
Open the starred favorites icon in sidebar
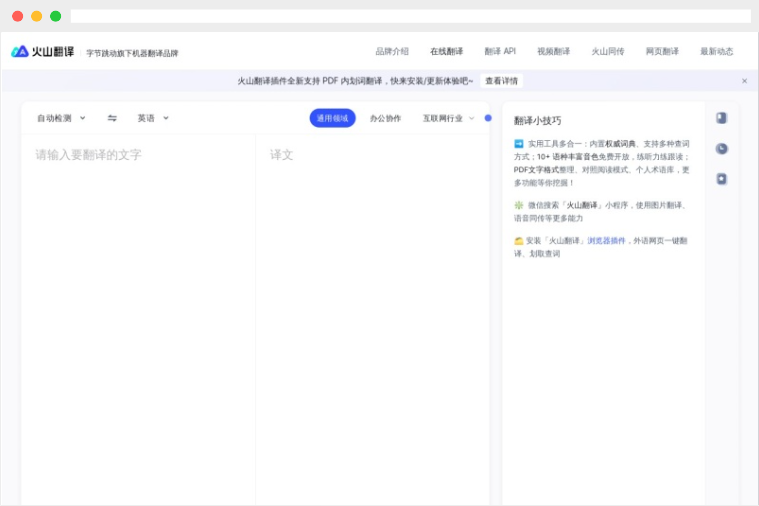click(721, 179)
